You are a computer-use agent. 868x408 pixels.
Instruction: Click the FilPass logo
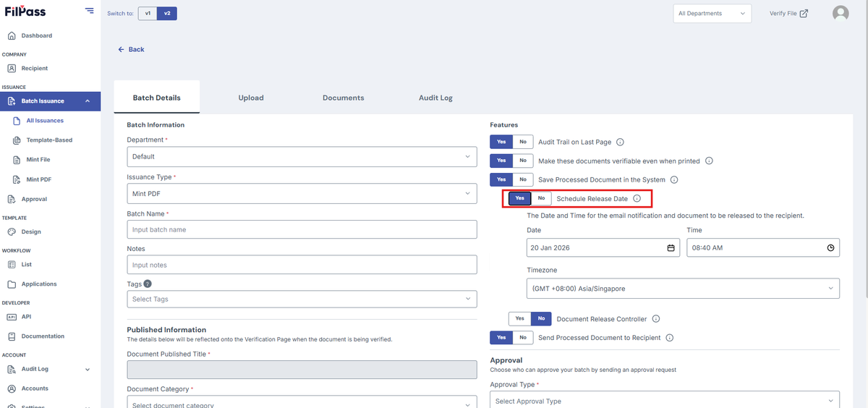click(25, 11)
